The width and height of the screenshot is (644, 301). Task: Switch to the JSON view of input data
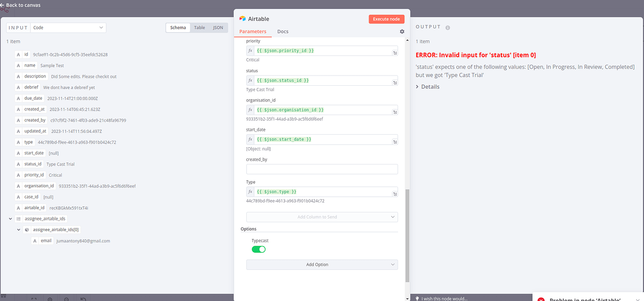[x=217, y=27]
